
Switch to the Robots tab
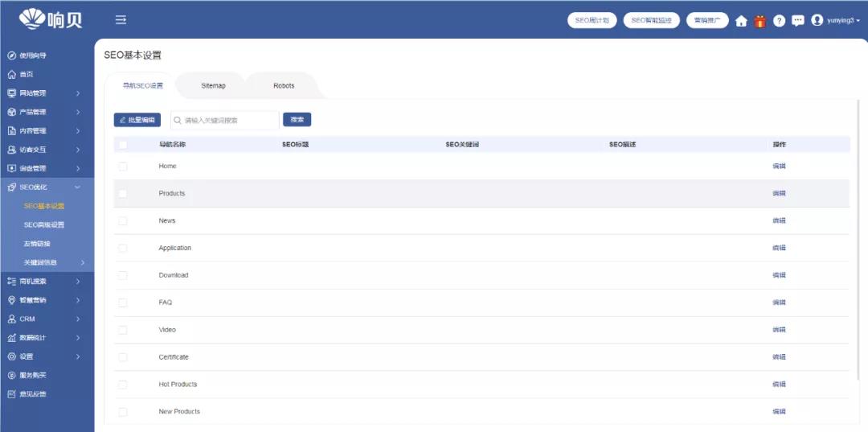tap(284, 86)
